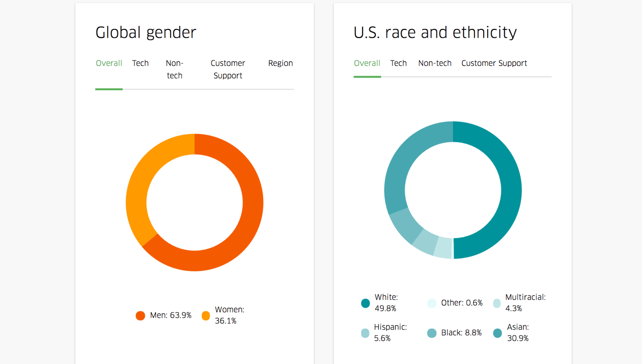
Task: Click the Black legend color dot
Action: click(432, 333)
